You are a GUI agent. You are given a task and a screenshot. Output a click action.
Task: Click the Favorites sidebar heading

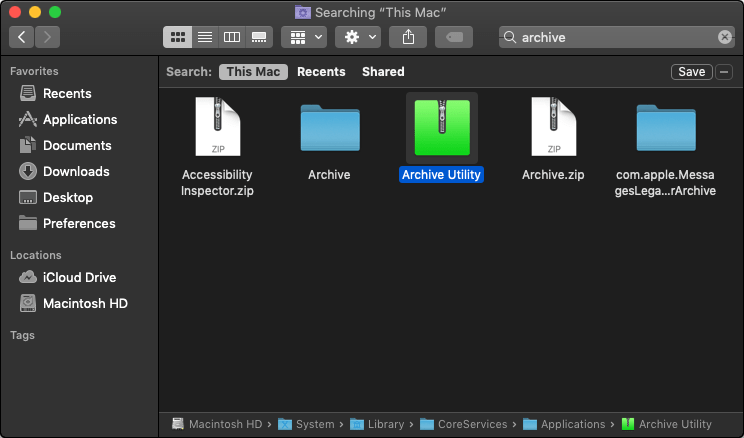point(34,71)
